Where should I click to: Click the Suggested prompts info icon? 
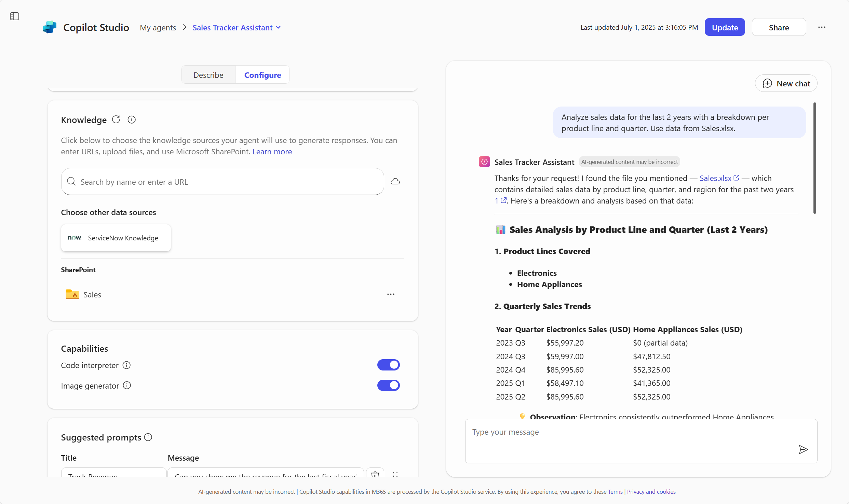click(148, 437)
